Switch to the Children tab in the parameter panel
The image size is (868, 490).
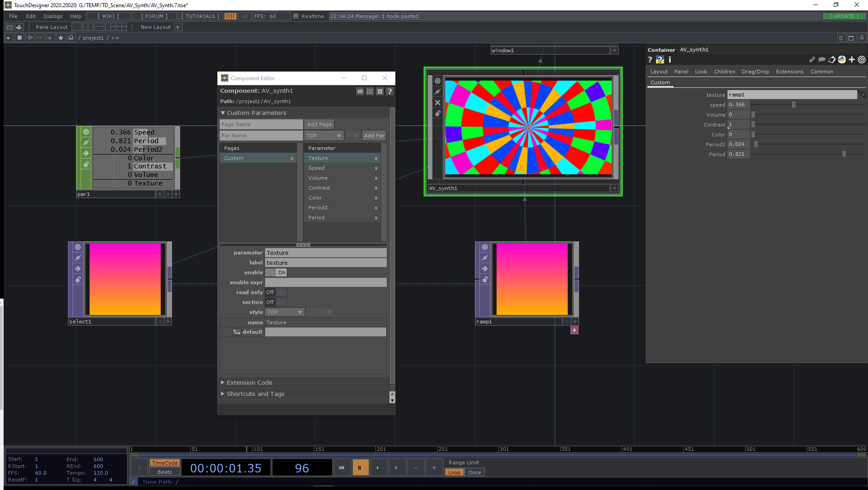point(724,71)
